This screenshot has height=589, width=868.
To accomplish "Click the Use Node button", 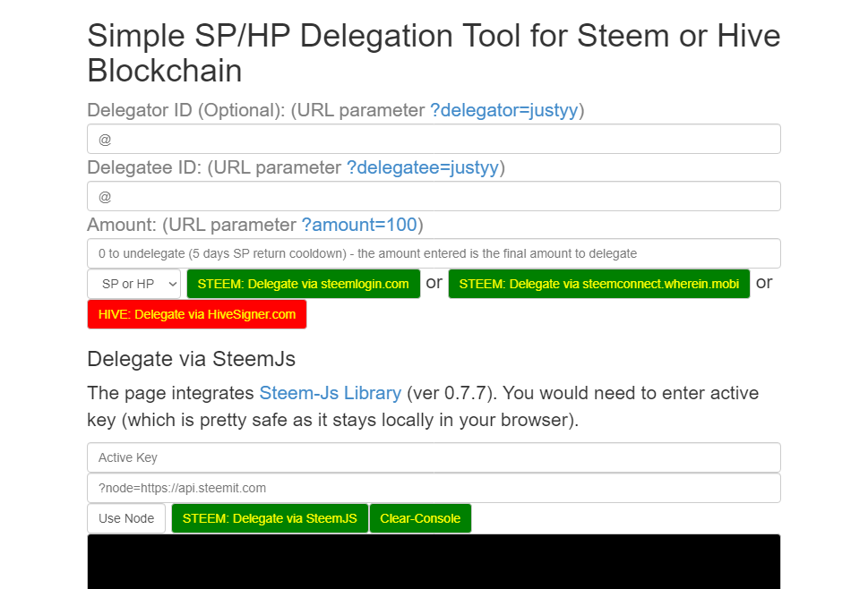I will 126,518.
